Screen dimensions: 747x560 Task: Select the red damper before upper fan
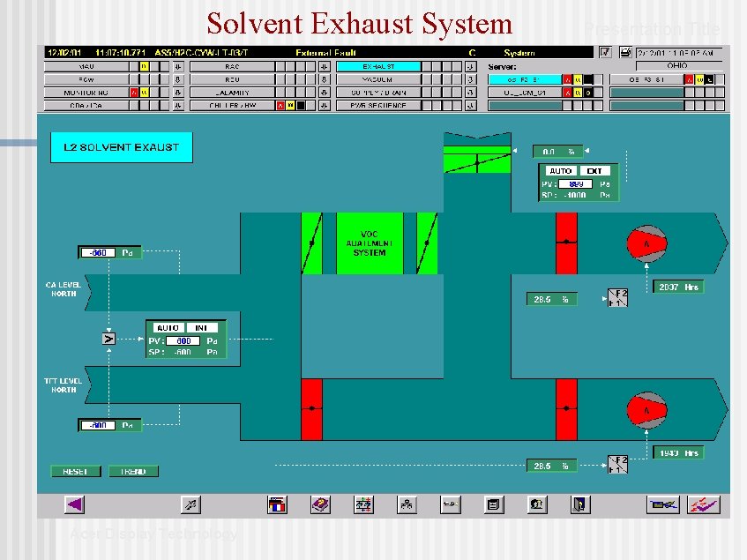[x=566, y=243]
